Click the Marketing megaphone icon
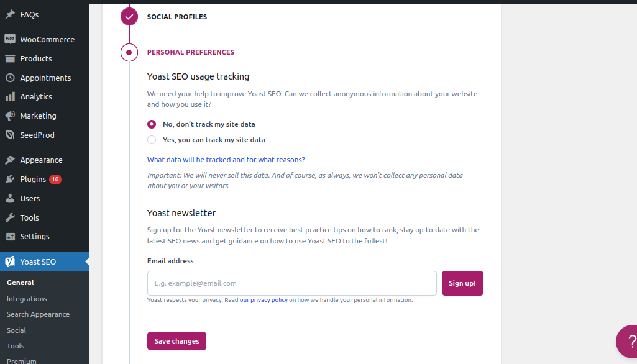 coord(10,116)
